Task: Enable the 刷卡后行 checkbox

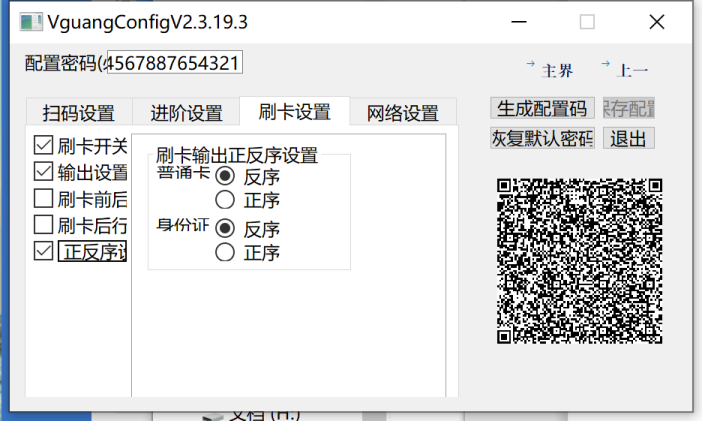Action: 43,225
